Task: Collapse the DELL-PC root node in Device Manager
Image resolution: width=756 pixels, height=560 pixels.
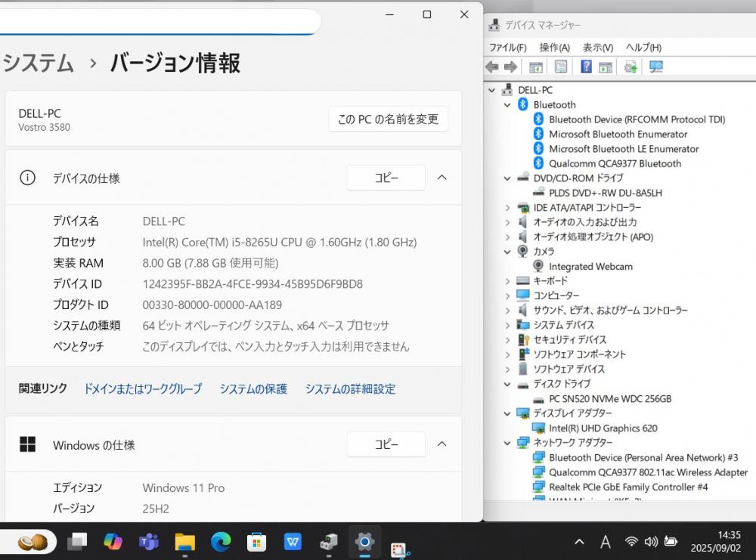Action: (491, 90)
